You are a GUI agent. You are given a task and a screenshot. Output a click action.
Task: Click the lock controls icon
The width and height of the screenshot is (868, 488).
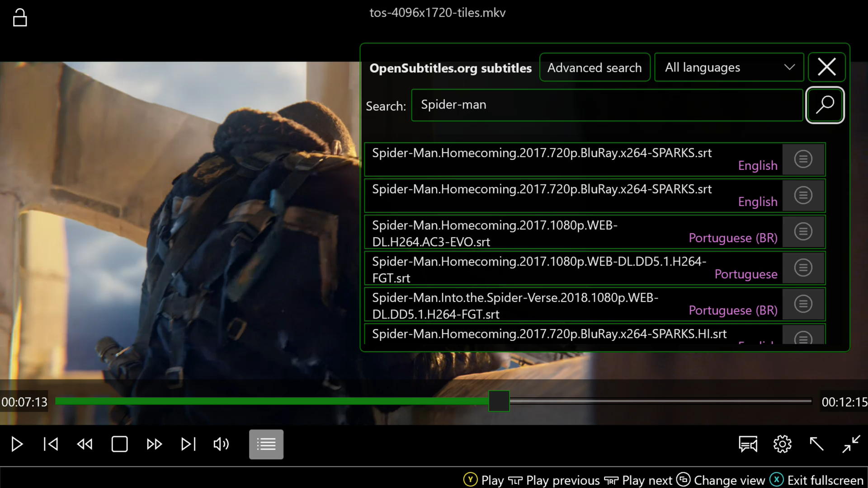coord(20,18)
